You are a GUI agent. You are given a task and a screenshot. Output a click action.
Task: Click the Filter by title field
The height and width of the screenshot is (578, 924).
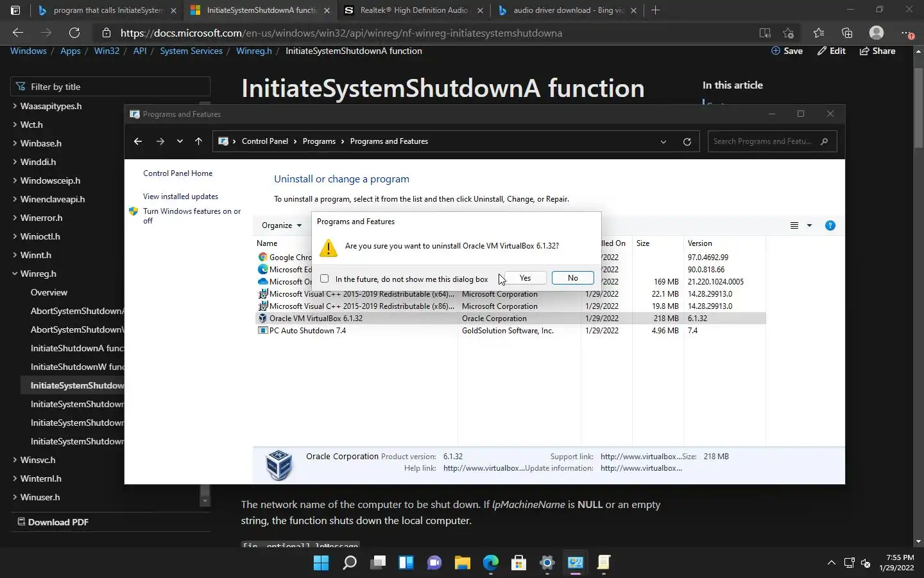tap(110, 87)
